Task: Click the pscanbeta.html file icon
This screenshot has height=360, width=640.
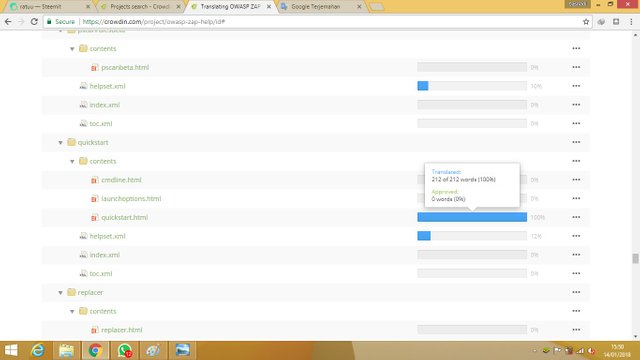Action: click(x=95, y=67)
